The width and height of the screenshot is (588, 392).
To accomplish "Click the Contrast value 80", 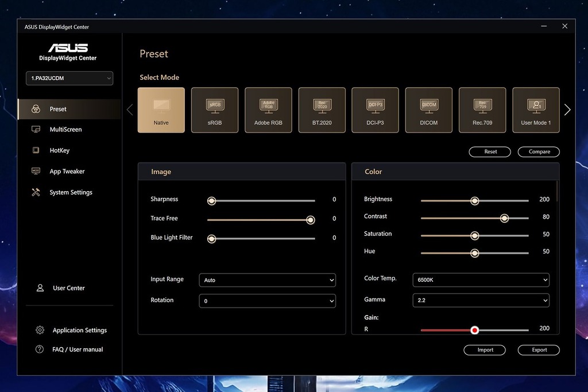I will click(546, 216).
